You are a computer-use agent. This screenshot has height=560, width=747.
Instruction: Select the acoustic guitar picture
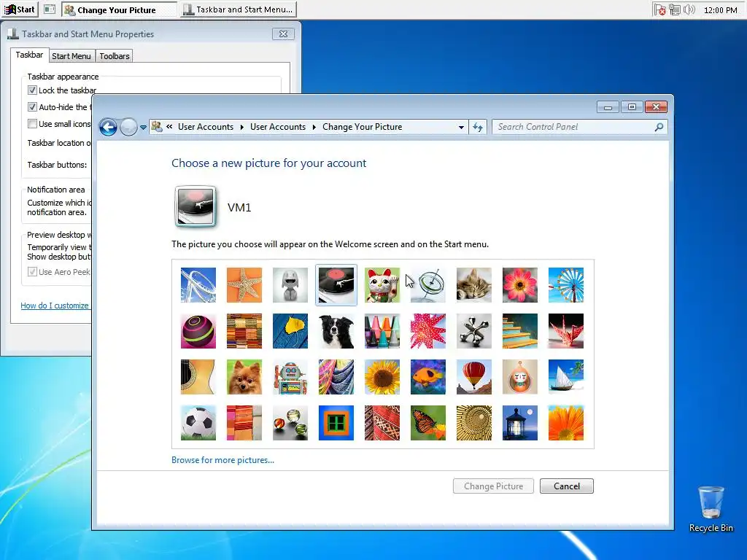tap(198, 377)
